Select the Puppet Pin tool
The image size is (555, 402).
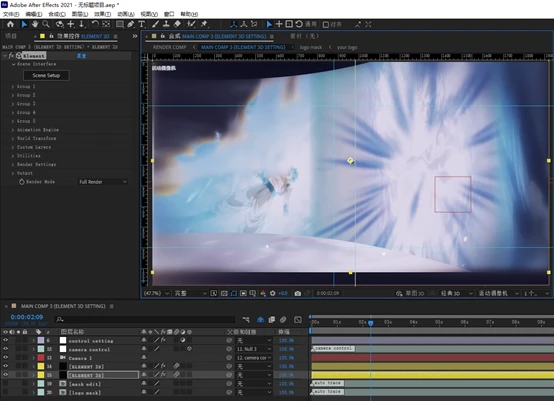[204, 24]
